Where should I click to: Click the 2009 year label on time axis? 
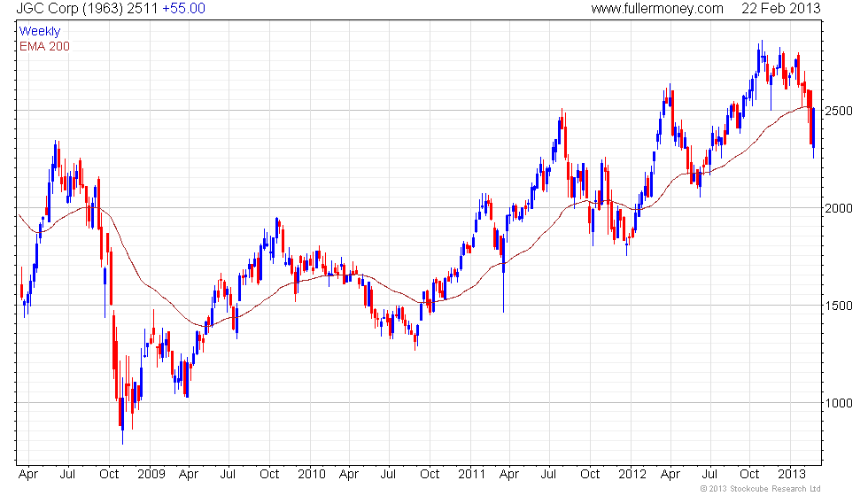[x=151, y=474]
